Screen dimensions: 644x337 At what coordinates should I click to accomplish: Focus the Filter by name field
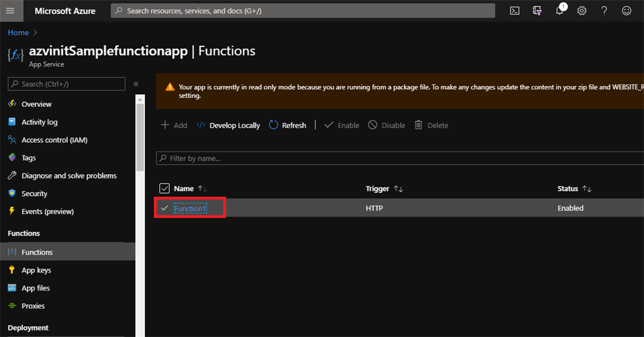(x=400, y=158)
